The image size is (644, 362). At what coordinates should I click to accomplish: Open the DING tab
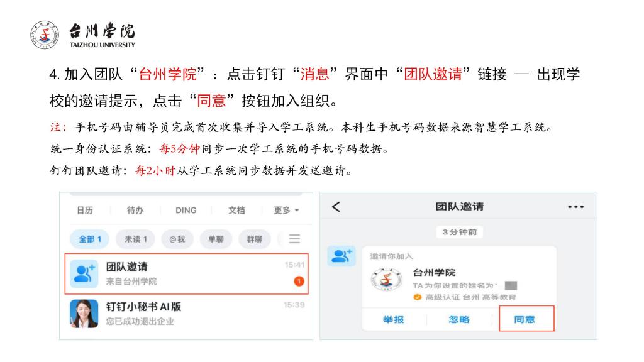pyautogui.click(x=186, y=210)
